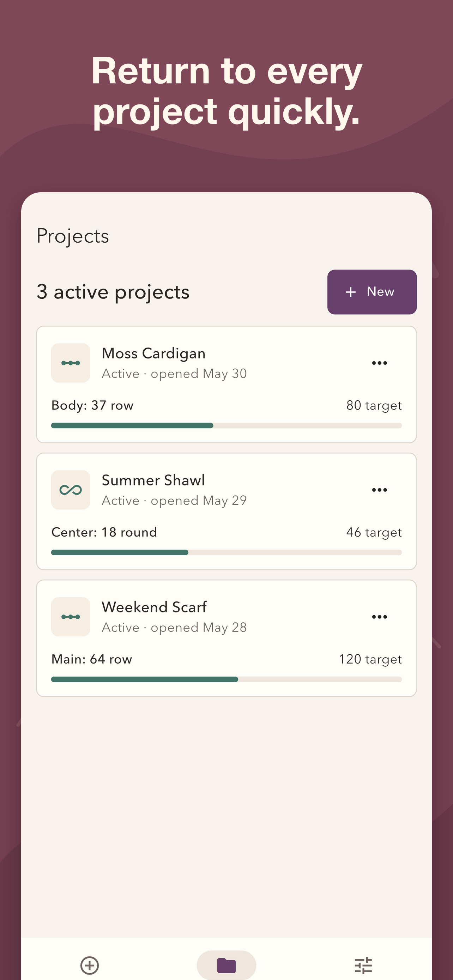The image size is (453, 980).
Task: Open the Summer Shawl project title
Action: click(x=153, y=480)
